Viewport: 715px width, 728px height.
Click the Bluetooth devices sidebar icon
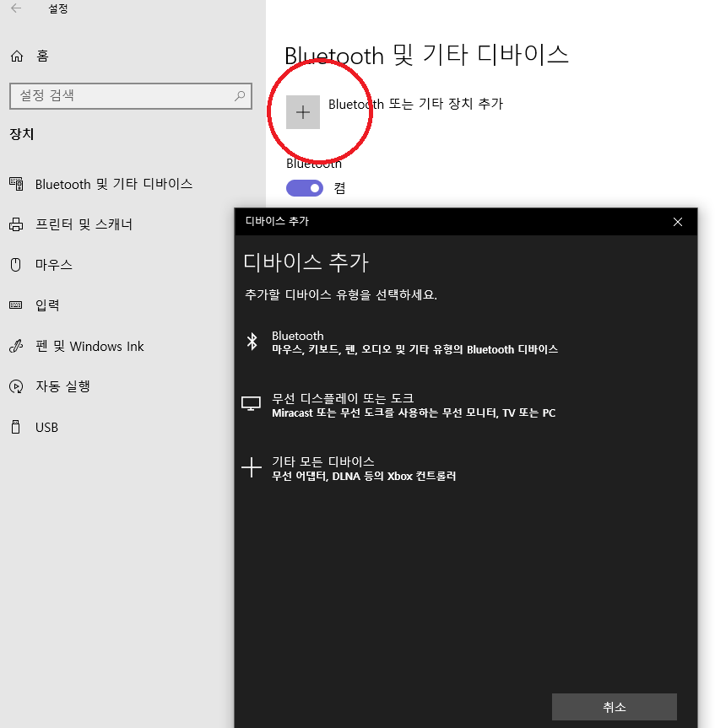tap(16, 184)
